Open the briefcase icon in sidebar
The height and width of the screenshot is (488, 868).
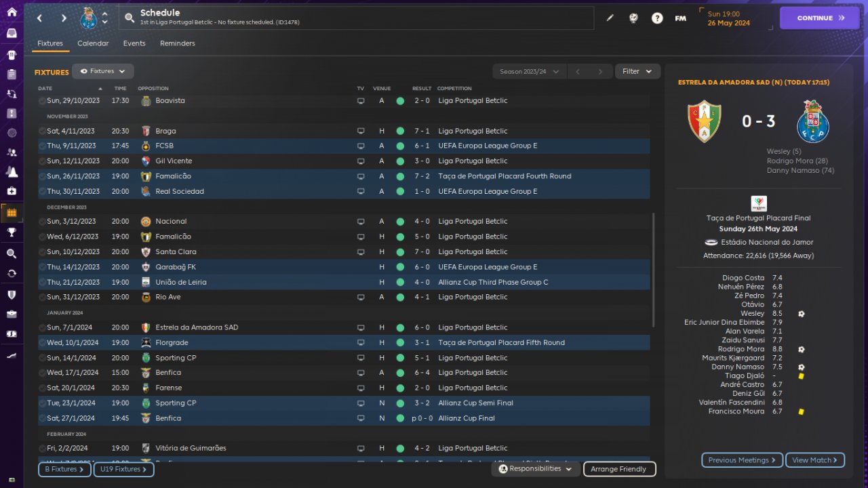(x=12, y=314)
